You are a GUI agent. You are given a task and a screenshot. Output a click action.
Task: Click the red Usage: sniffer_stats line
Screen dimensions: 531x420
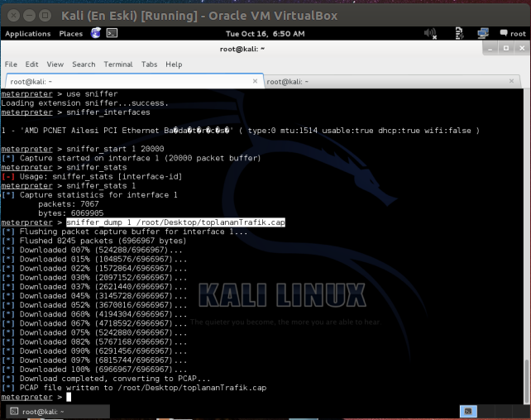point(92,176)
